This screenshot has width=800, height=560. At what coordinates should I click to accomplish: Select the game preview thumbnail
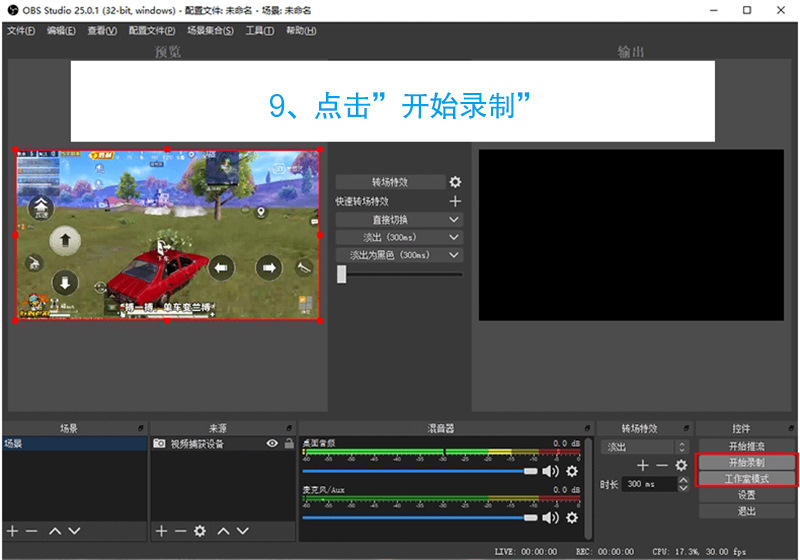tap(167, 235)
